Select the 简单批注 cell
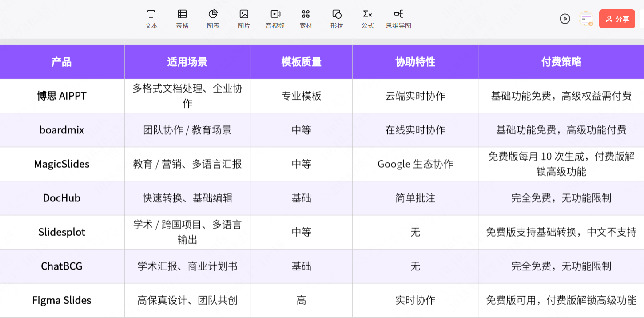644x318 pixels. pyautogui.click(x=415, y=198)
